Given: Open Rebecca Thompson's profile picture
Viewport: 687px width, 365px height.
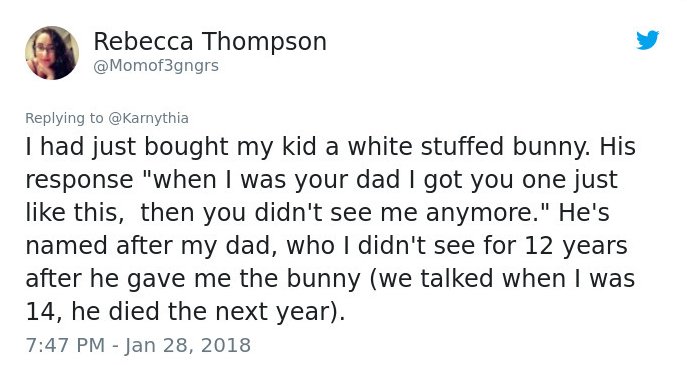Looking at the screenshot, I should 52,53.
